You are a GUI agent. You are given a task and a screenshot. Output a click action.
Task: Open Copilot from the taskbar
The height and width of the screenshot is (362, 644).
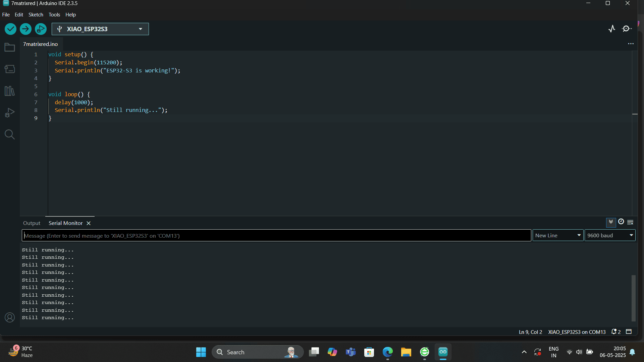click(332, 352)
